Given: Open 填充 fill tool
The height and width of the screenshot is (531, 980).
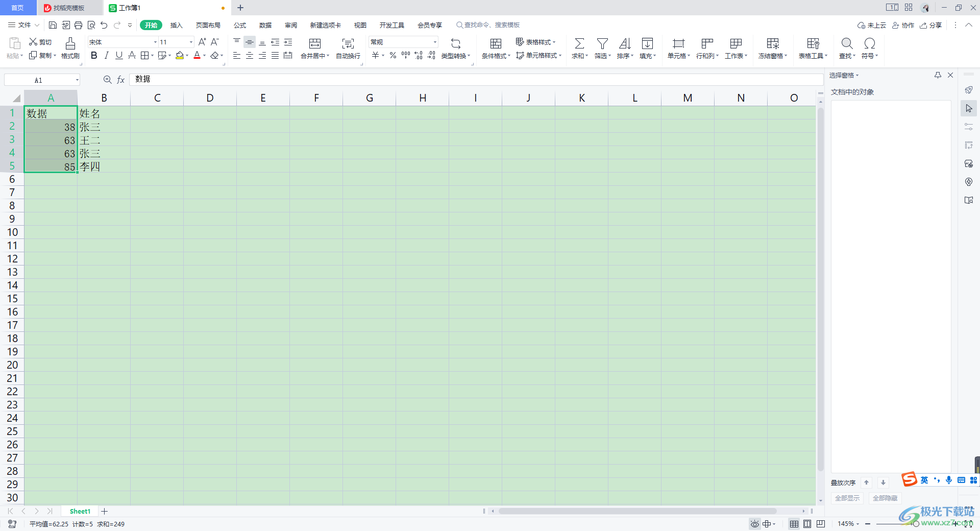Looking at the screenshot, I should 647,49.
